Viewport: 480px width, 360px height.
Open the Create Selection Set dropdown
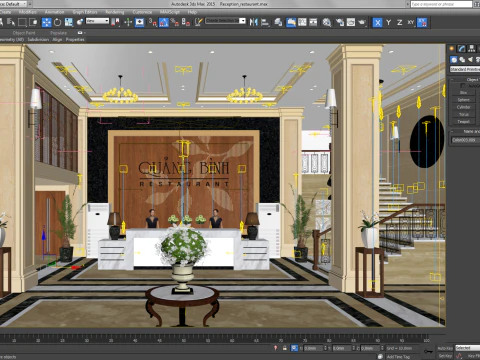225,21
